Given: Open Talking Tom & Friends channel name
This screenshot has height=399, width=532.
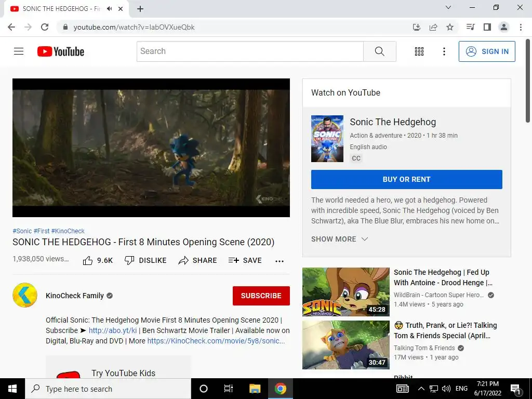Looking at the screenshot, I should (424, 348).
